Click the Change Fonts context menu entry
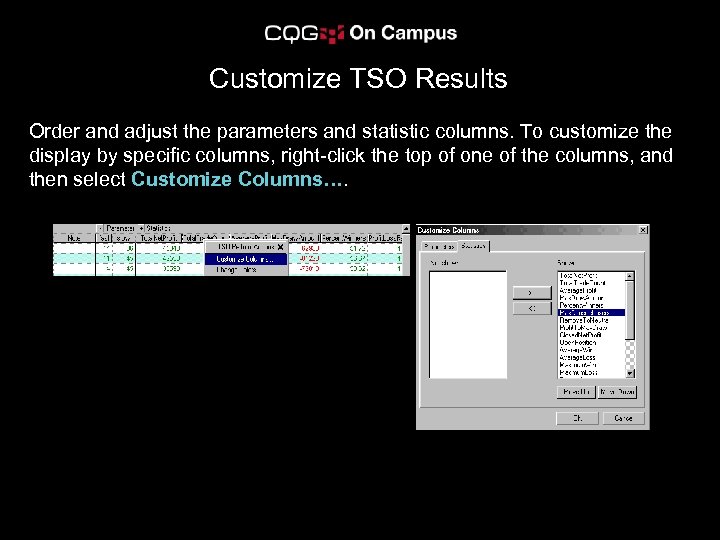Image resolution: width=720 pixels, height=540 pixels. [x=246, y=270]
